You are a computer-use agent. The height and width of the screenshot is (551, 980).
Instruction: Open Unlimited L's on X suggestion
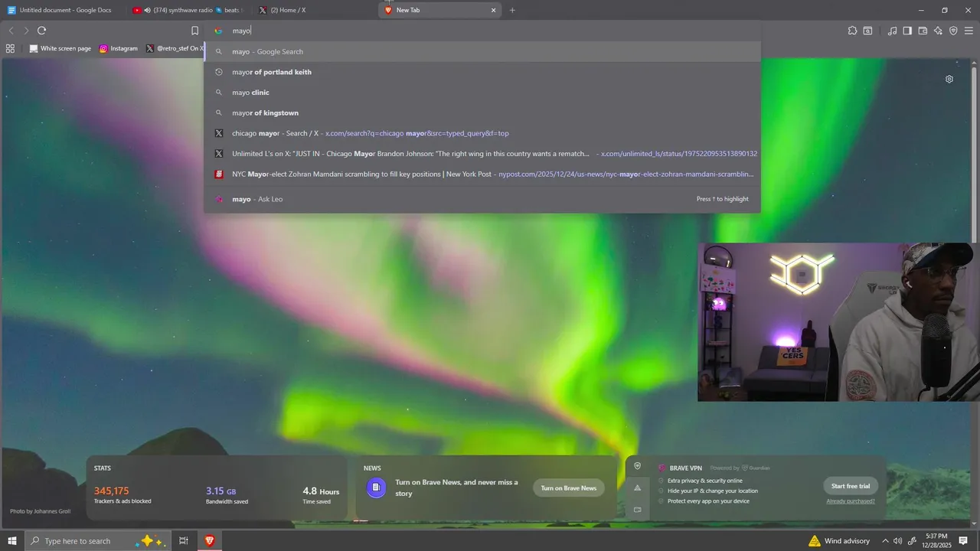482,154
